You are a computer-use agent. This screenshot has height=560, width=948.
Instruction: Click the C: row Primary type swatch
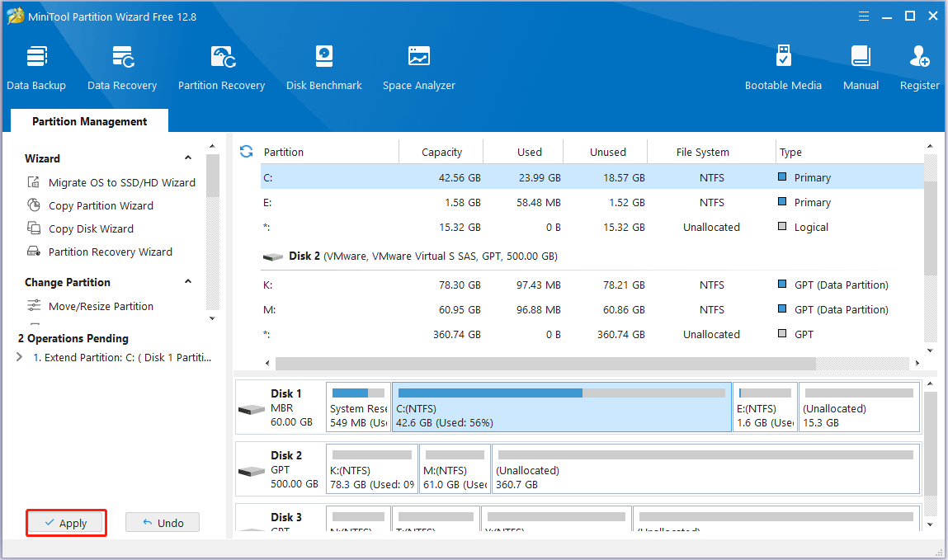click(x=781, y=177)
